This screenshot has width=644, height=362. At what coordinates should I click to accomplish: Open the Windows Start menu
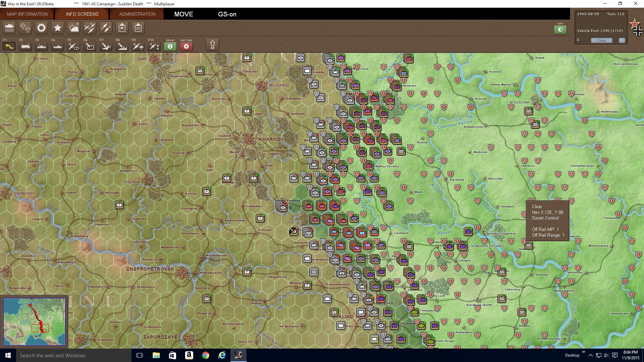tap(8, 355)
